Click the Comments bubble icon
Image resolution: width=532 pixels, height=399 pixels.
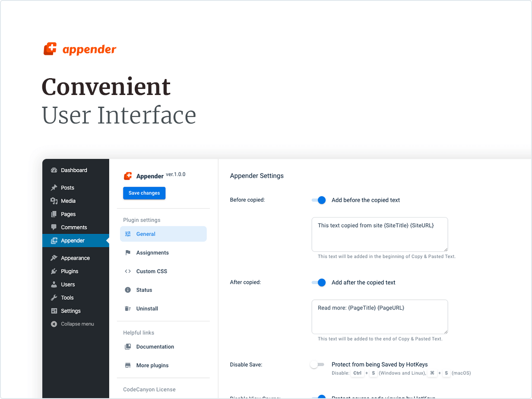54,227
